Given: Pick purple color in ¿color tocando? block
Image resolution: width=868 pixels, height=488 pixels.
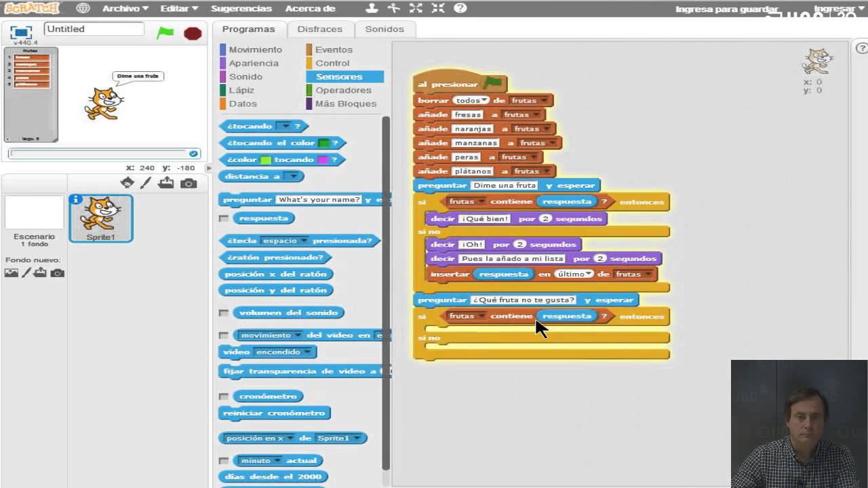Looking at the screenshot, I should coord(323,160).
